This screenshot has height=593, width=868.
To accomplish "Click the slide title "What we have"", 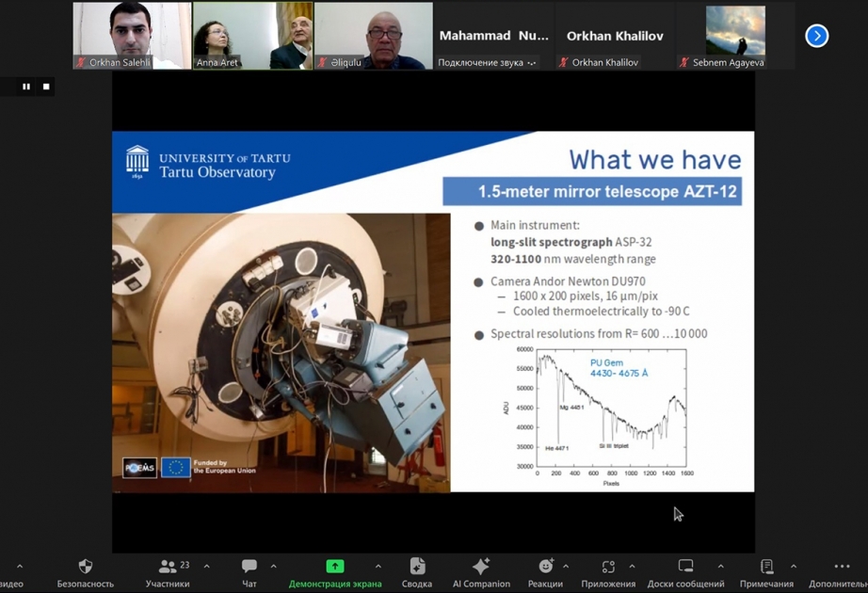I will (x=655, y=159).
